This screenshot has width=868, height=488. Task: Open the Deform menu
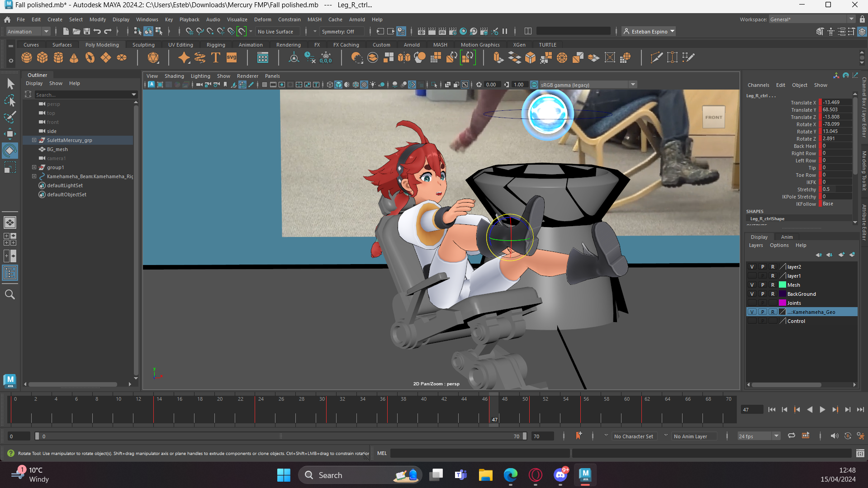262,19
